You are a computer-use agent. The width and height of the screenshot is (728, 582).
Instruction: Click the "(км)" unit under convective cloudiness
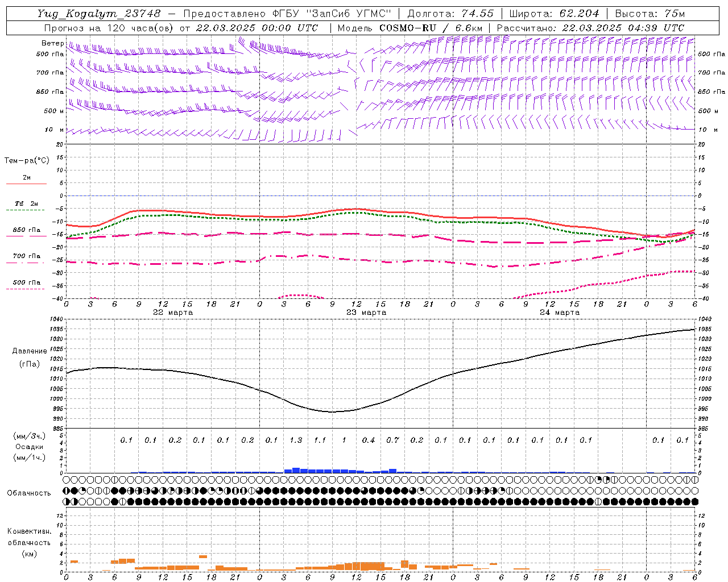[30, 554]
